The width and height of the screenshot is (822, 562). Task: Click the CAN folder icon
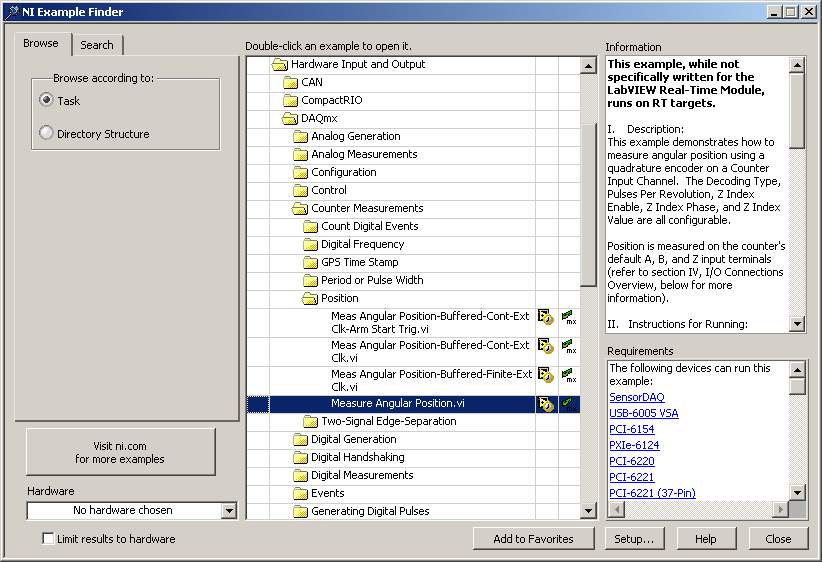click(x=290, y=82)
